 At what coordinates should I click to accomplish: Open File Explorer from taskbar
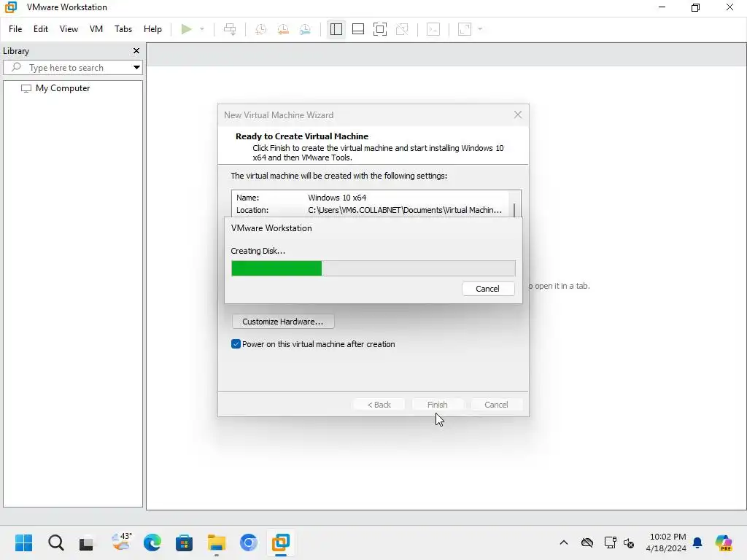click(x=216, y=542)
